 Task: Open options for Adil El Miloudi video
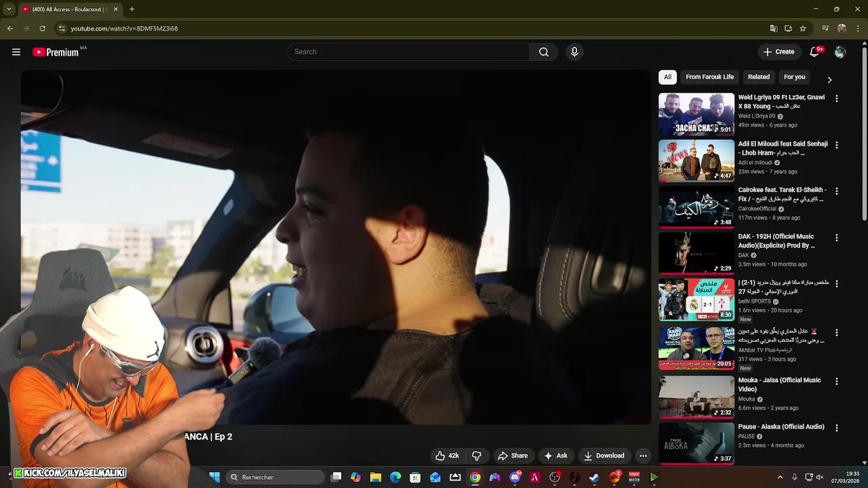pos(837,145)
